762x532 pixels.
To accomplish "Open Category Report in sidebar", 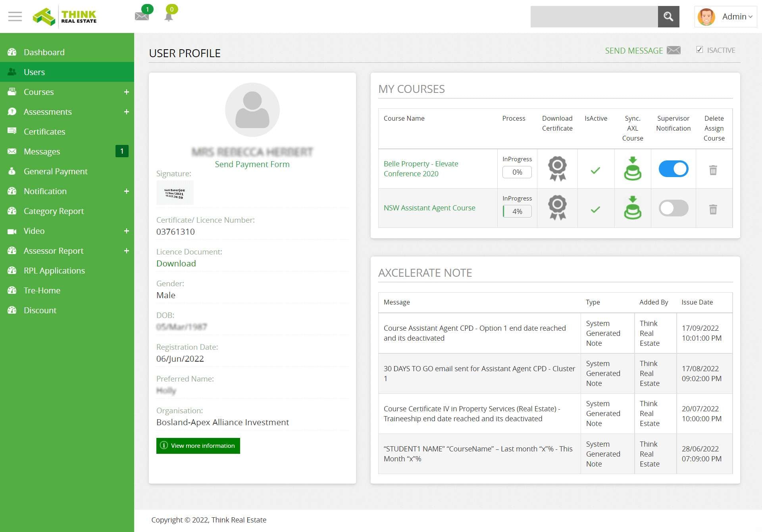I will tap(67, 211).
